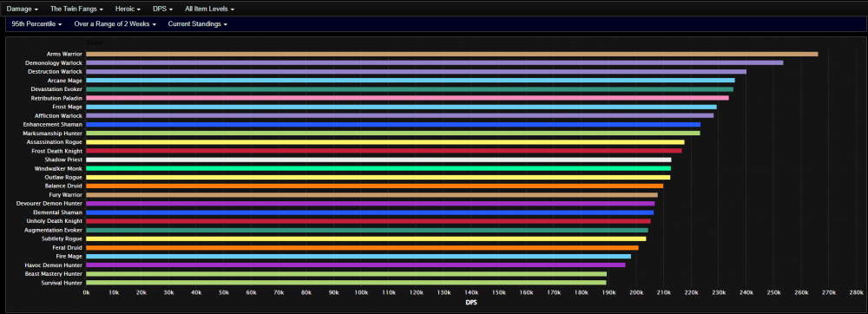Click the Frost Death Knight label
The image size is (868, 314).
pyautogui.click(x=57, y=151)
